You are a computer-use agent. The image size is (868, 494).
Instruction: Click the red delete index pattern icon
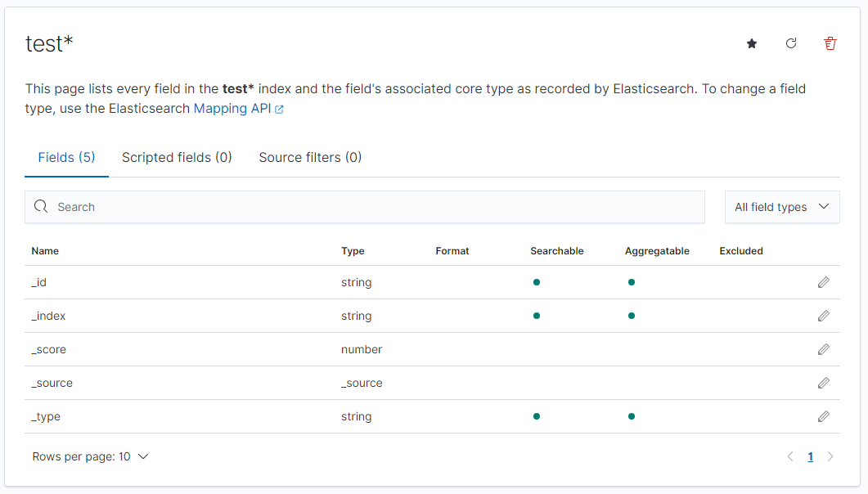(x=830, y=44)
